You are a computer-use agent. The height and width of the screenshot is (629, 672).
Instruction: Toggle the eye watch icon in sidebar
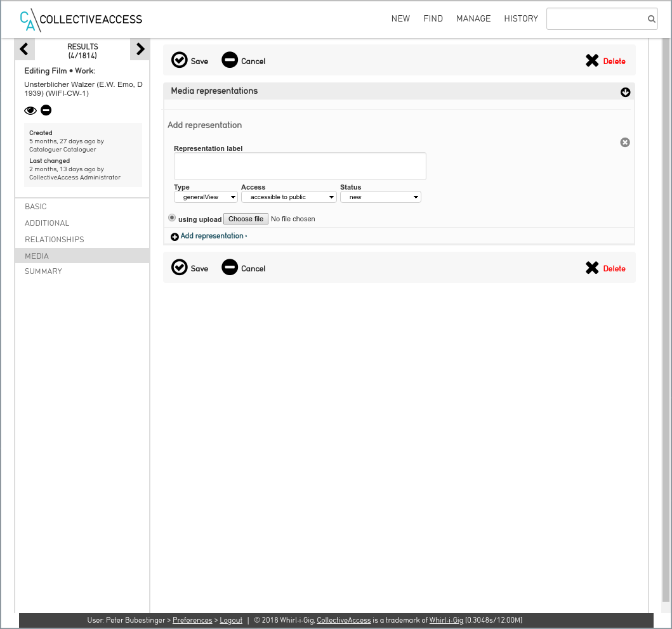pyautogui.click(x=30, y=110)
